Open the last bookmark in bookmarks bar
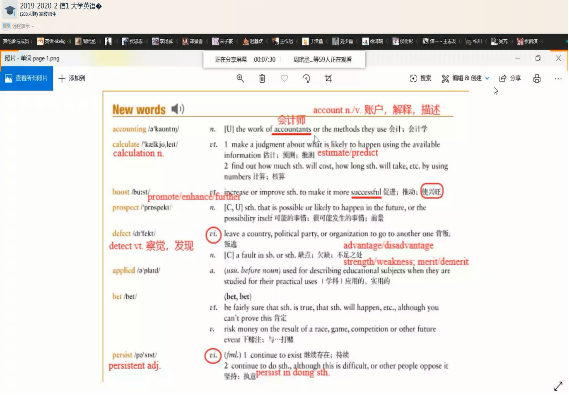The height and width of the screenshot is (395, 569). (527, 41)
